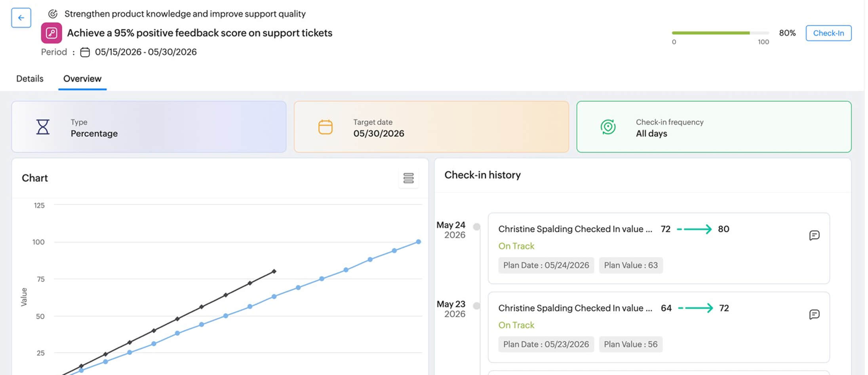The height and width of the screenshot is (375, 868).
Task: Click the Check-in history heading
Action: tap(482, 175)
